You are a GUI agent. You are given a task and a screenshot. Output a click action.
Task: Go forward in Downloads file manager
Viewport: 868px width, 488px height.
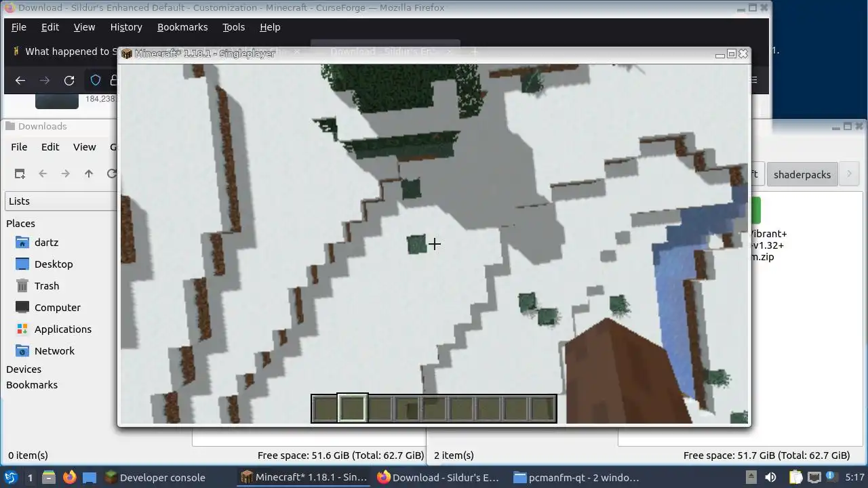[66, 174]
